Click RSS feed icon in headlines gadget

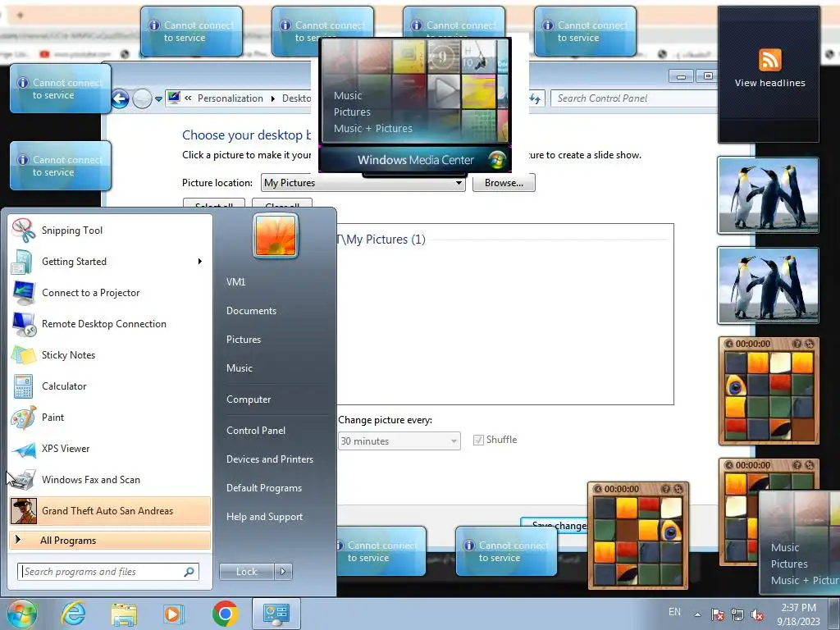pyautogui.click(x=769, y=59)
